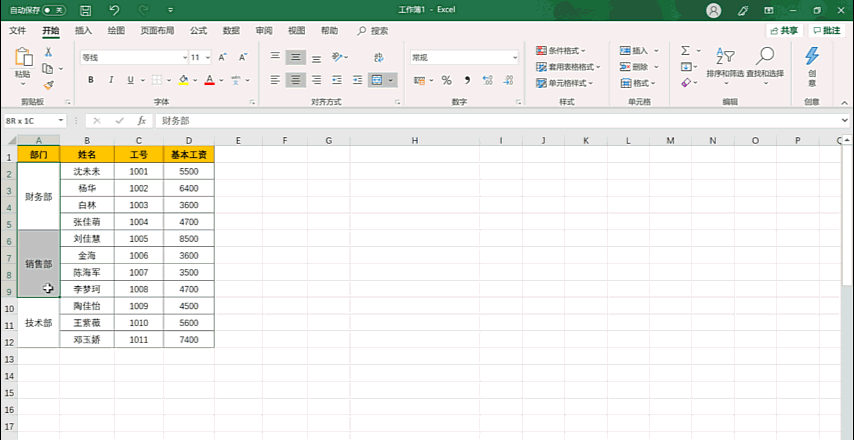Select the Format Painter brush
The width and height of the screenshot is (854, 440).
click(48, 85)
